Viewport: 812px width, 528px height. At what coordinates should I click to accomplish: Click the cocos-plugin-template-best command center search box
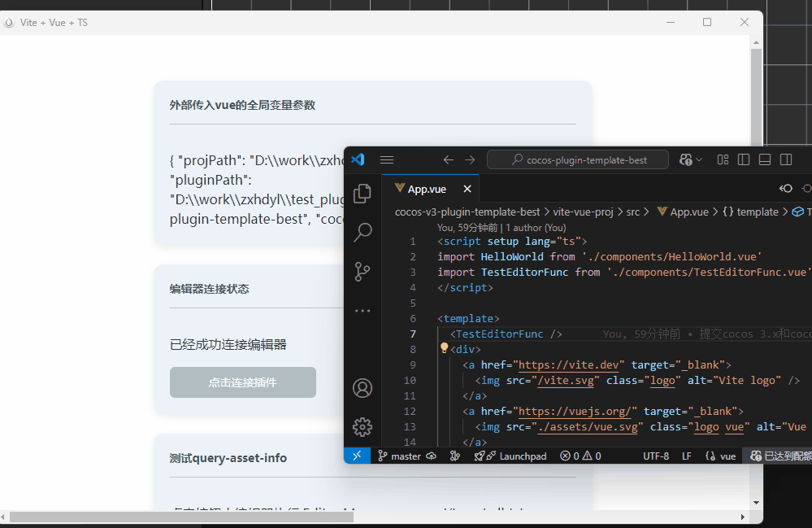click(578, 160)
